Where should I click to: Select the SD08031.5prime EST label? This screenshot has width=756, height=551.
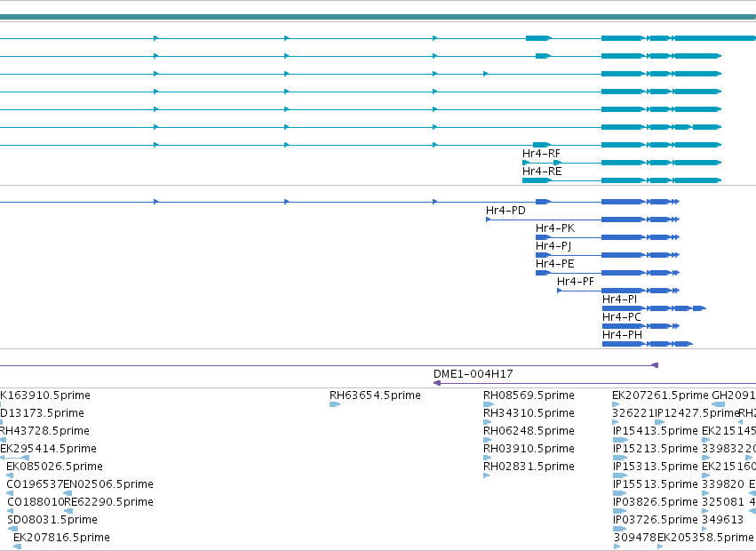(52, 520)
